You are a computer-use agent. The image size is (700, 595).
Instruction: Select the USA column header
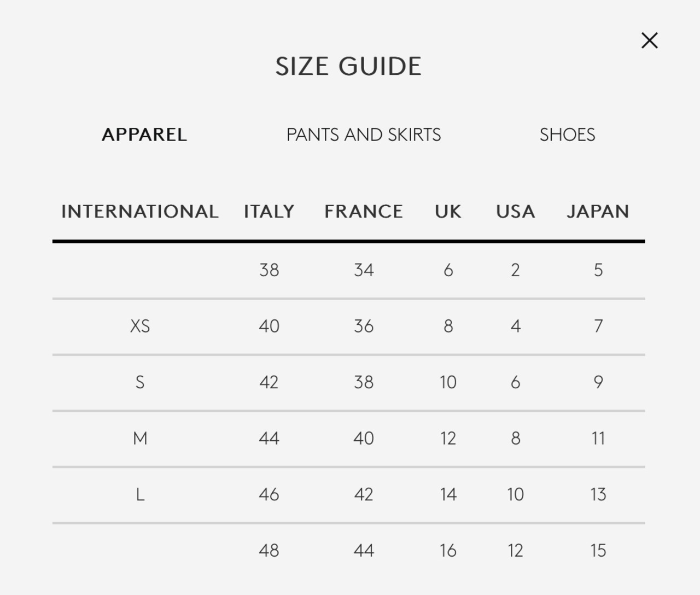point(515,212)
